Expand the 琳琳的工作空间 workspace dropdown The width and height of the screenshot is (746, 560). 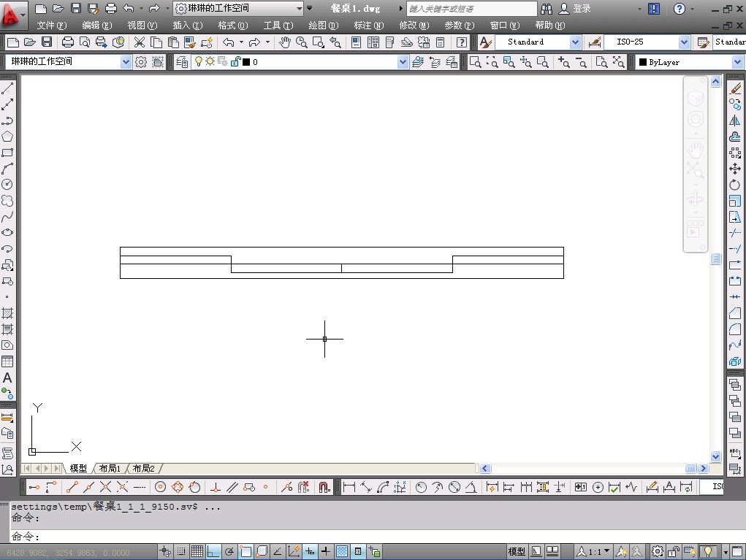(x=125, y=62)
